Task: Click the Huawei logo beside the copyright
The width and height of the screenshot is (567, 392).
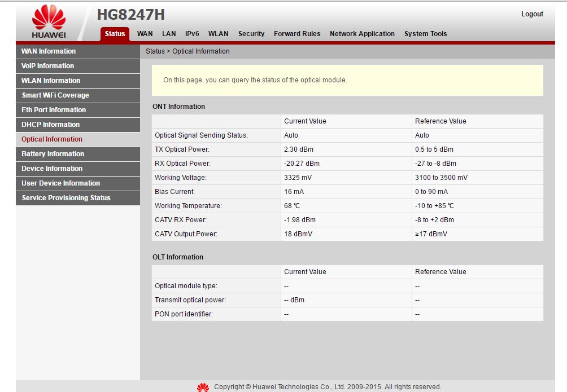Action: pyautogui.click(x=203, y=387)
